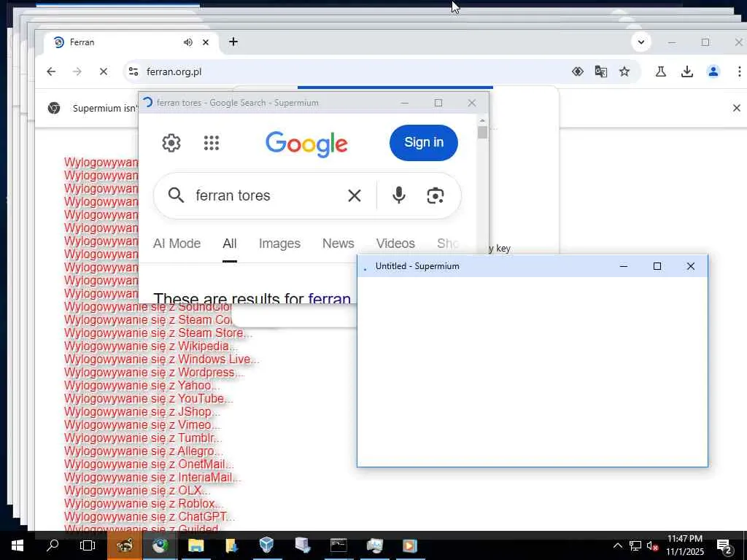Open the Labs flask icon
Image resolution: width=747 pixels, height=560 pixels.
[x=660, y=72]
